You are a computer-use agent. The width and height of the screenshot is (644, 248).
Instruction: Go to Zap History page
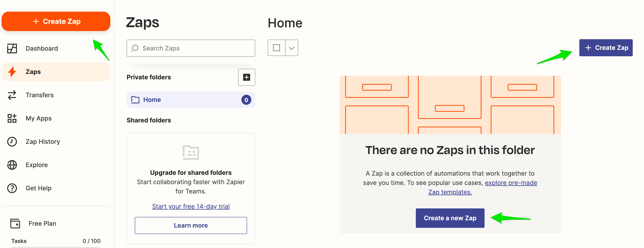click(43, 142)
